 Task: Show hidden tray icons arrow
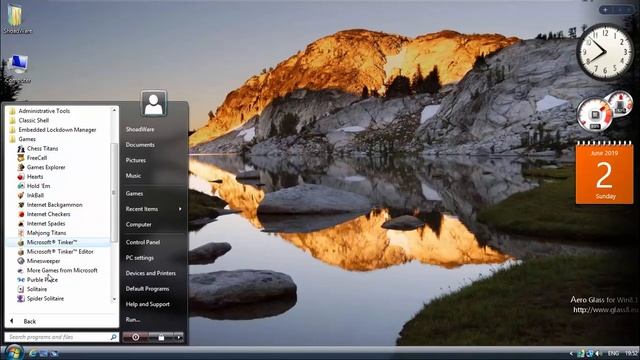click(x=571, y=353)
